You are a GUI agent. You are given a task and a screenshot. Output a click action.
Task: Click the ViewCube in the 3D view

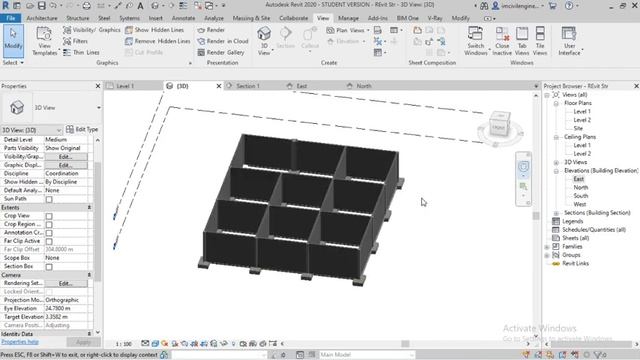[x=500, y=125]
